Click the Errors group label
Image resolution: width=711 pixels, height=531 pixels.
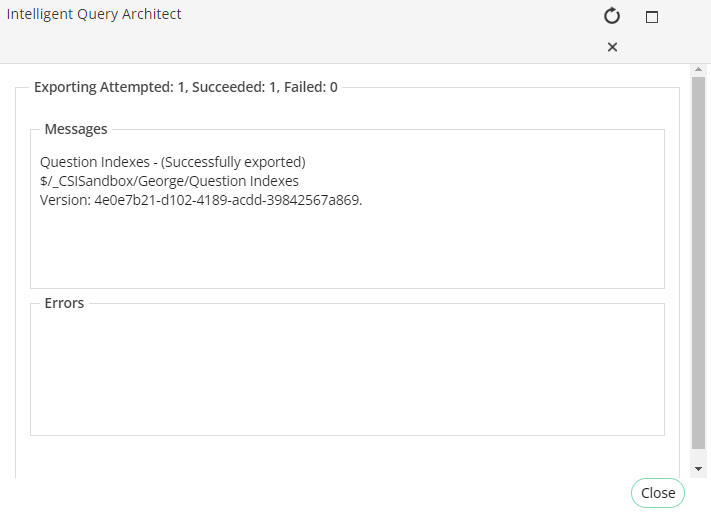[x=64, y=303]
